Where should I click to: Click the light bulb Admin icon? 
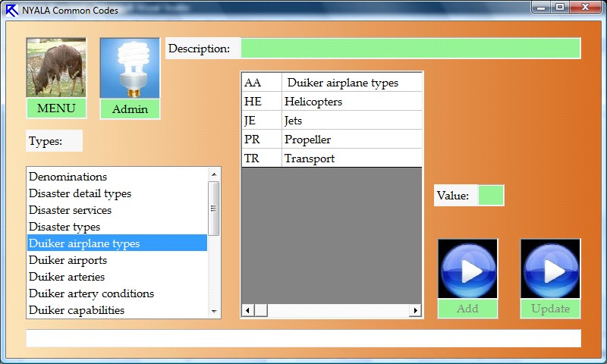[130, 68]
